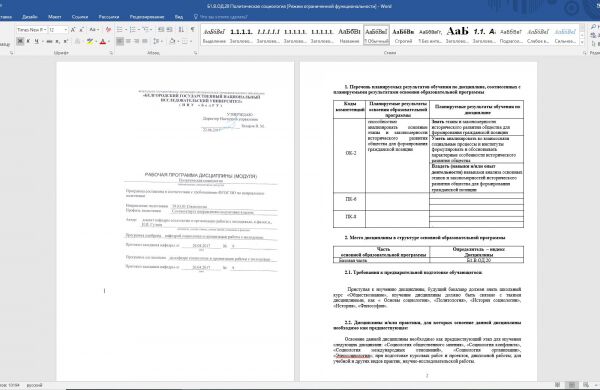Toggle italic formatting
The image size is (600, 390).
[x=28, y=41]
